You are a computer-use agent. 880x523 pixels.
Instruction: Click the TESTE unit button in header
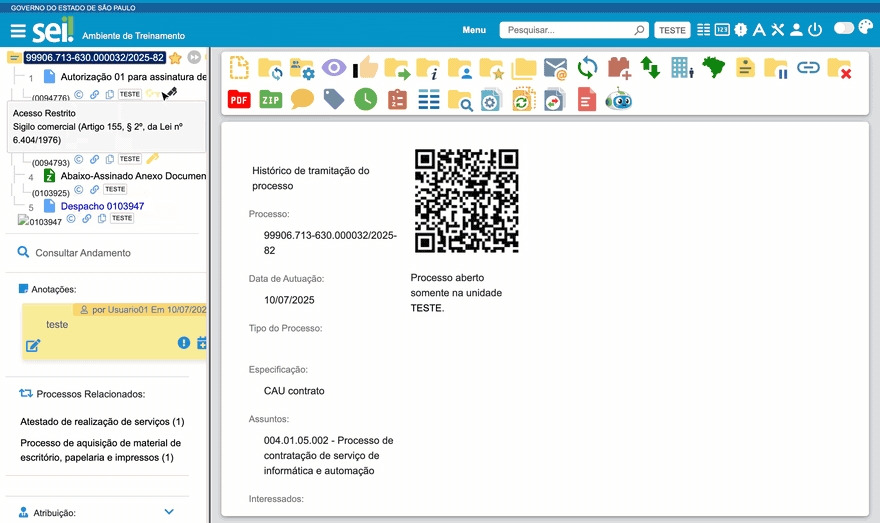[672, 30]
